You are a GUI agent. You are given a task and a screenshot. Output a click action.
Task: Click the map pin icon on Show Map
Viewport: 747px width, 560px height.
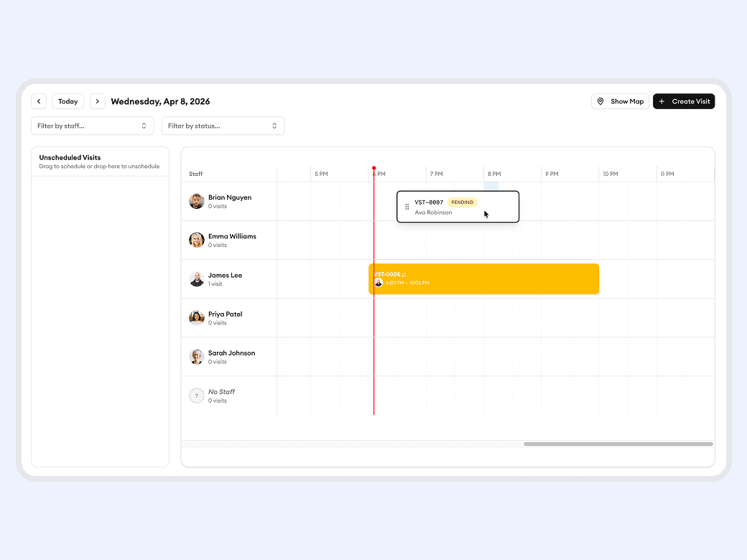click(601, 101)
